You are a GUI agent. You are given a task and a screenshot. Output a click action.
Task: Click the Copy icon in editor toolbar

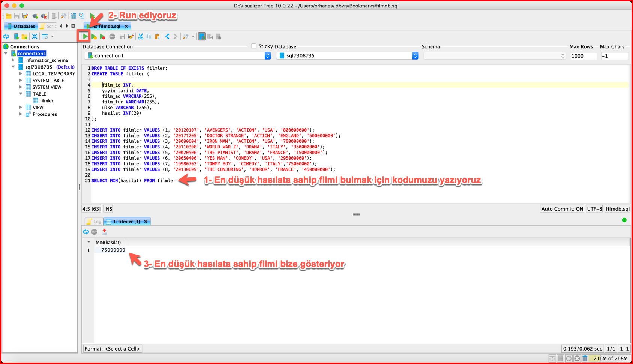click(149, 37)
